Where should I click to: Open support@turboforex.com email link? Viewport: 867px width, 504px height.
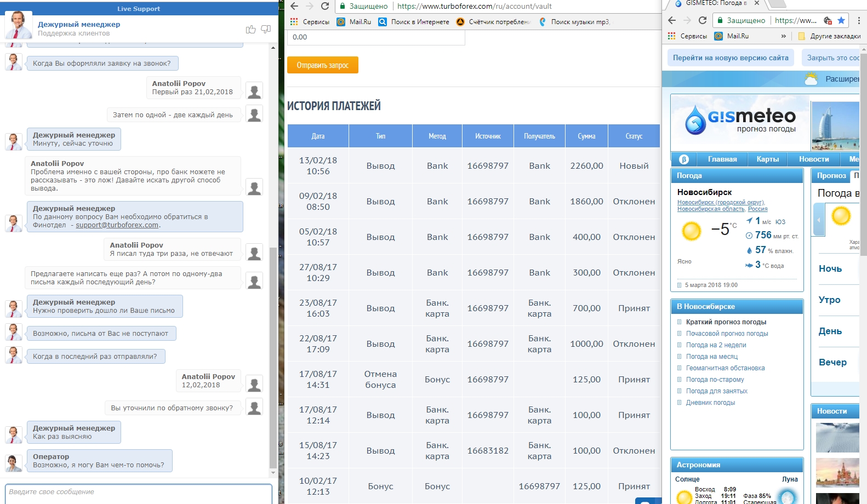117,225
